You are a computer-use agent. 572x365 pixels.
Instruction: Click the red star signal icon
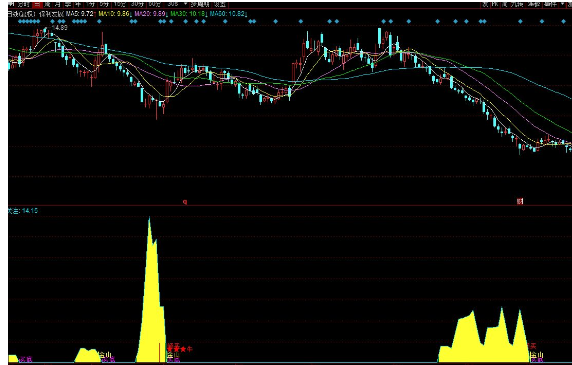pyautogui.click(x=177, y=349)
